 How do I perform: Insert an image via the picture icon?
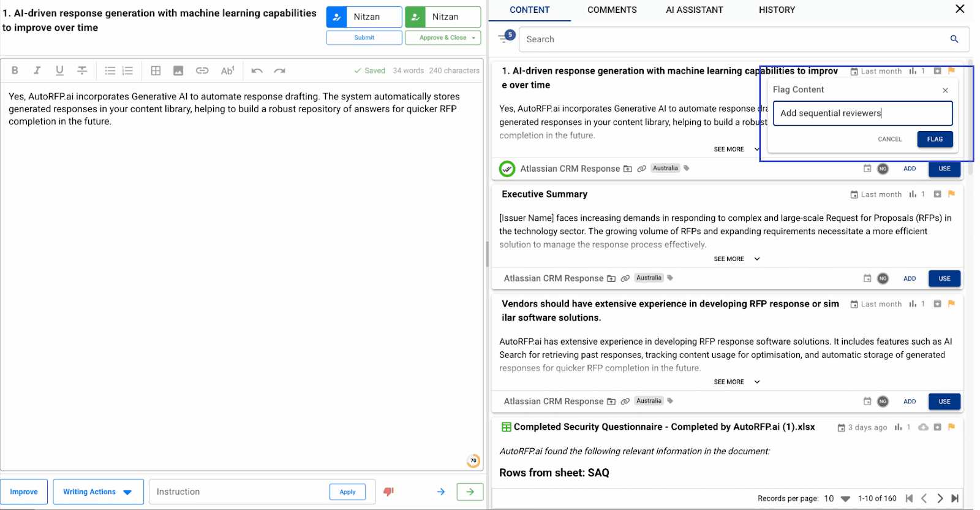[178, 70]
